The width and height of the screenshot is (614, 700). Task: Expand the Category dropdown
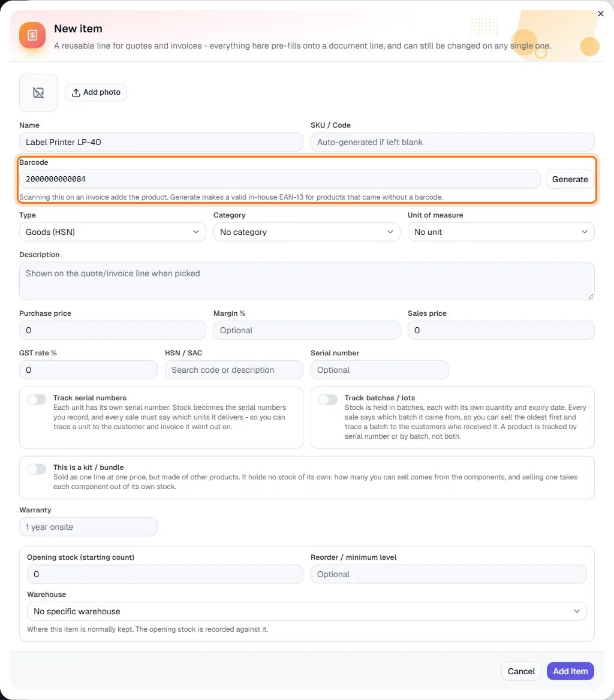(307, 232)
